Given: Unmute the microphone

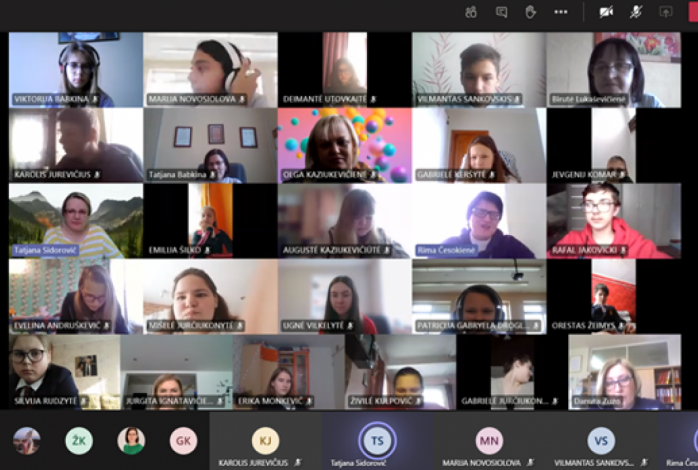Looking at the screenshot, I should [x=636, y=12].
